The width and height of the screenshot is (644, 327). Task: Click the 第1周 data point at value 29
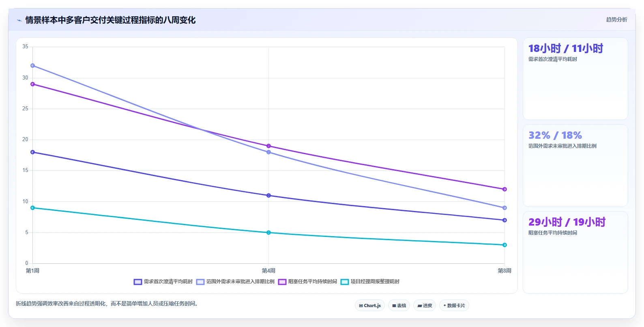pyautogui.click(x=32, y=84)
